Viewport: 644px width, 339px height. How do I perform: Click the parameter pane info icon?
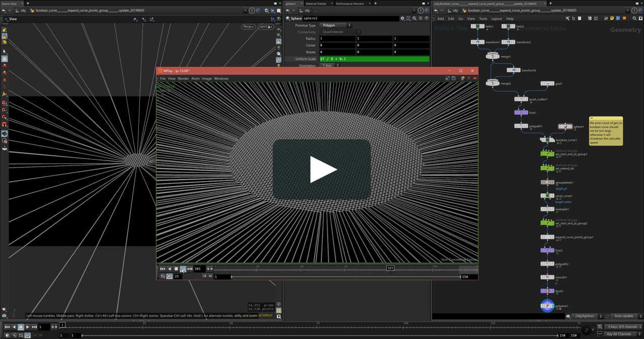(421, 19)
